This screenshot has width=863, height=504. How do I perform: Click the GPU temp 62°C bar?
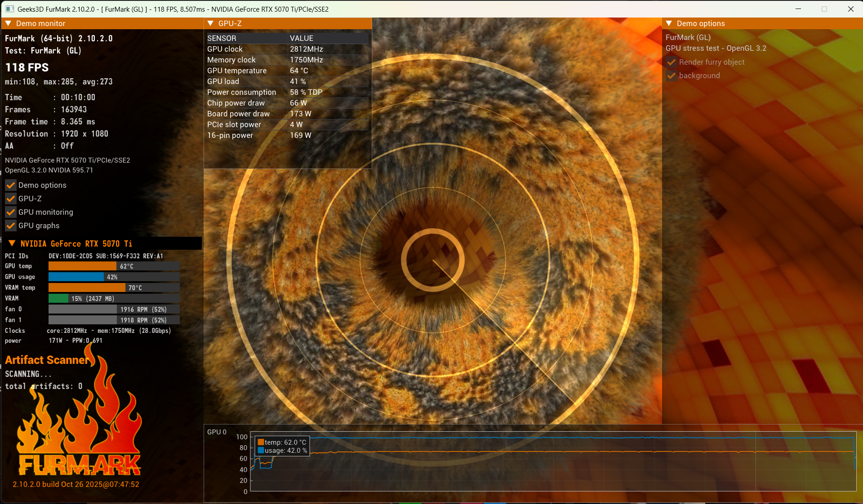[114, 266]
